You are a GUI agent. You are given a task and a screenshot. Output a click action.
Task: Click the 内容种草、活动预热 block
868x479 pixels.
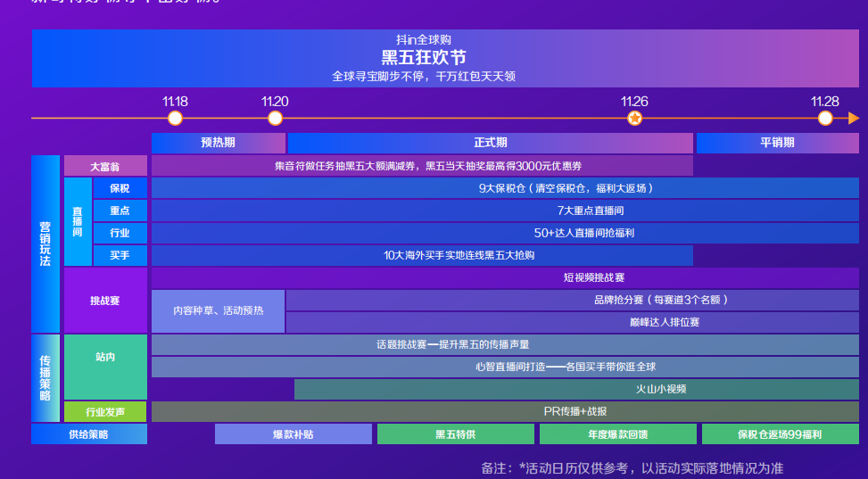pyautogui.click(x=218, y=311)
